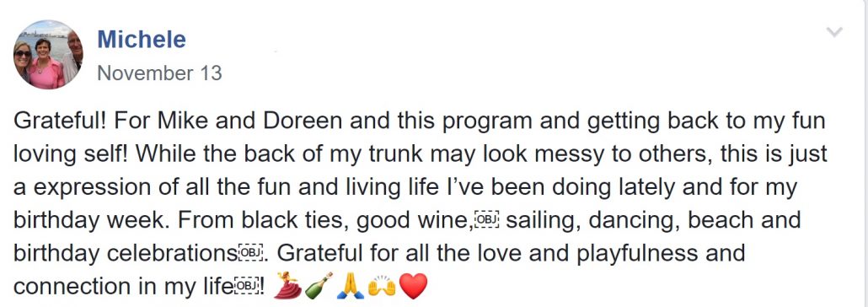Click the word "trunk" in the post
Viewport: 868px width, 307px height.
click(x=361, y=154)
